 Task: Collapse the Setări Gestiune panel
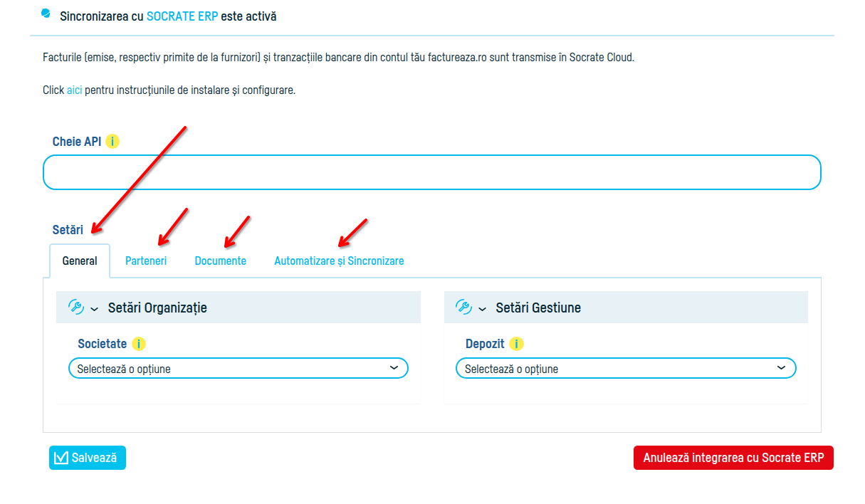(481, 307)
